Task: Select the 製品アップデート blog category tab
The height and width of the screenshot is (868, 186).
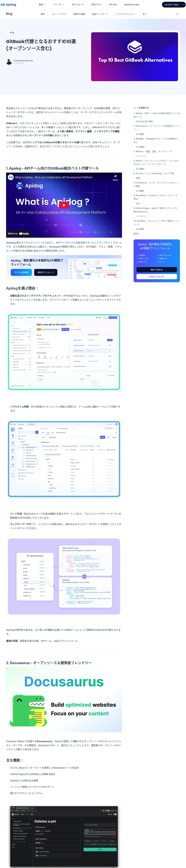Action: point(100,14)
